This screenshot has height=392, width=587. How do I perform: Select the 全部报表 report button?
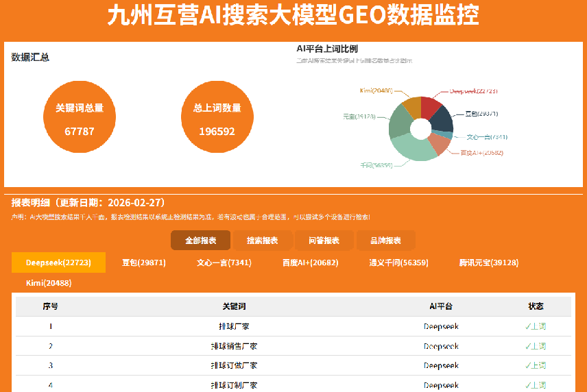click(201, 240)
